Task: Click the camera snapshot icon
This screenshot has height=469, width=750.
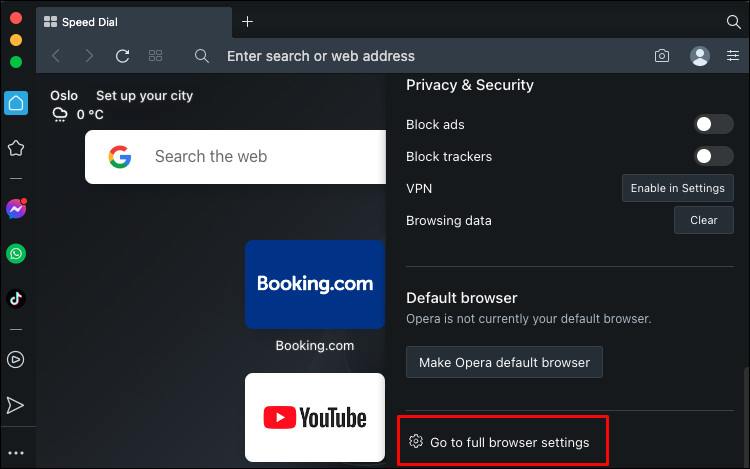Action: pyautogui.click(x=662, y=56)
